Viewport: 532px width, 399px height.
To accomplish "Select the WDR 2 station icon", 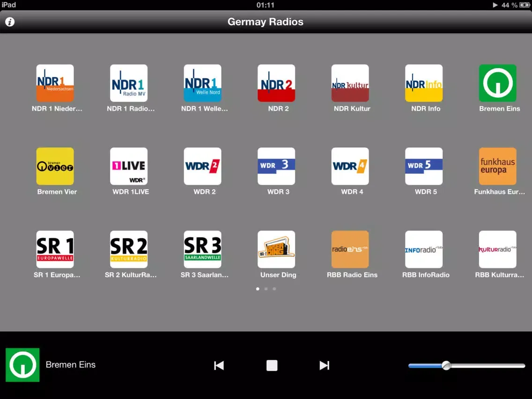I will 203,166.
